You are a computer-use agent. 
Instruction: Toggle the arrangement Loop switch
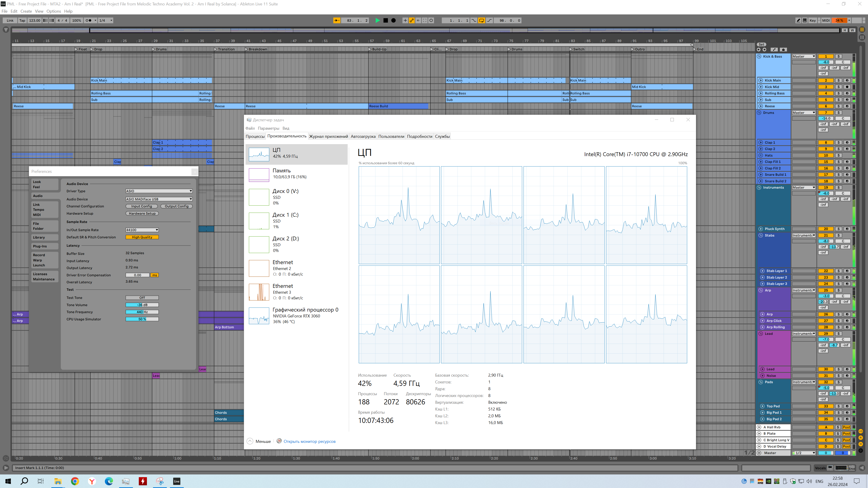tap(481, 21)
